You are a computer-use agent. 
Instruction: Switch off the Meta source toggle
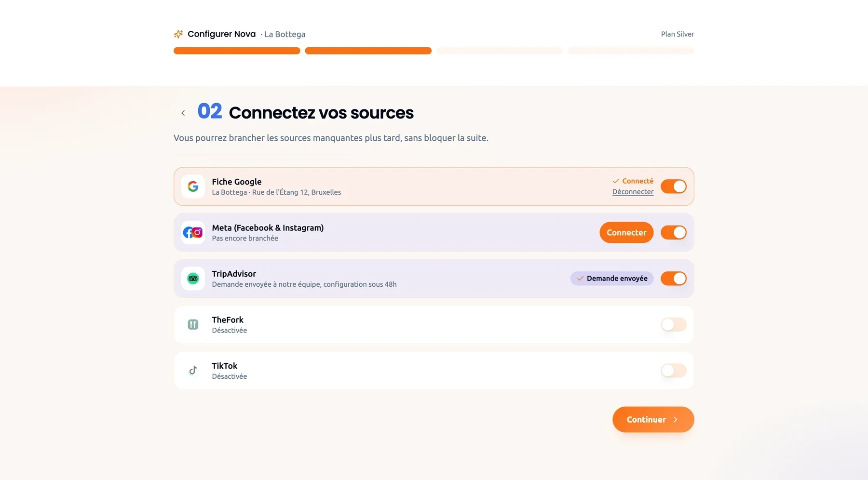[x=674, y=233]
